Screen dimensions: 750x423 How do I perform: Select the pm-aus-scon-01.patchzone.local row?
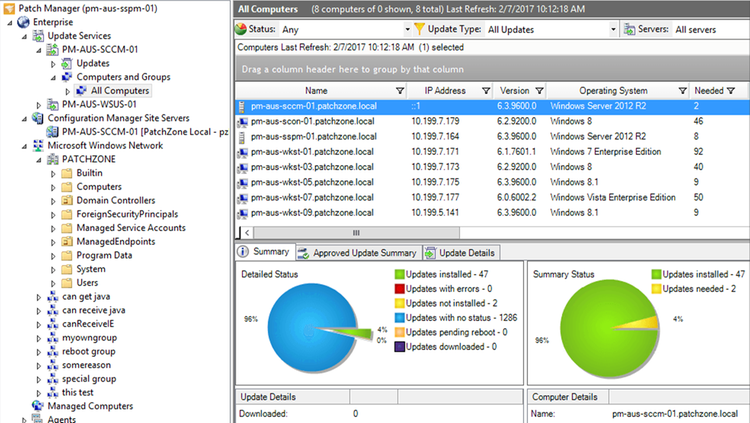[x=493, y=122]
